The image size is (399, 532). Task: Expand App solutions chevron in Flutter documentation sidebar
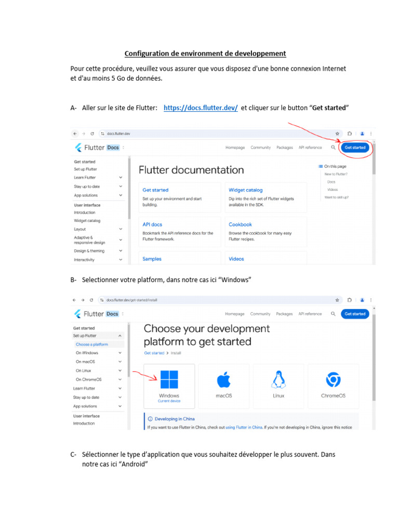[x=121, y=195]
